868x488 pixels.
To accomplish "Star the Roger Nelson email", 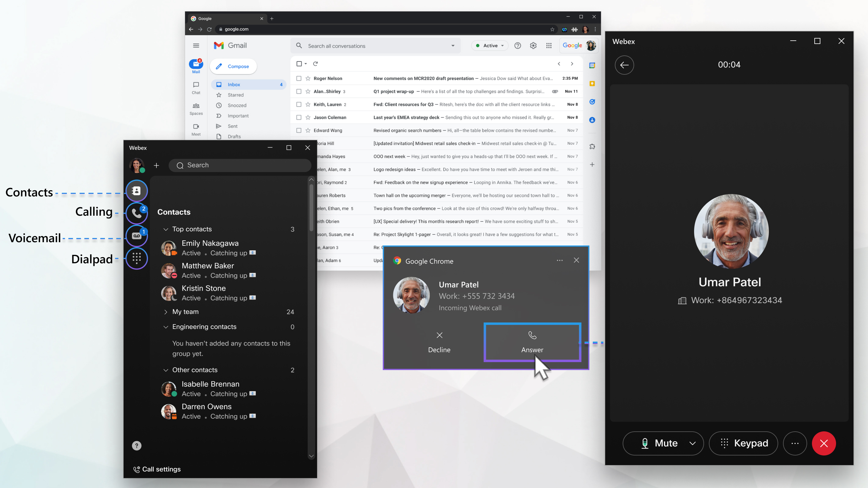I will (308, 78).
